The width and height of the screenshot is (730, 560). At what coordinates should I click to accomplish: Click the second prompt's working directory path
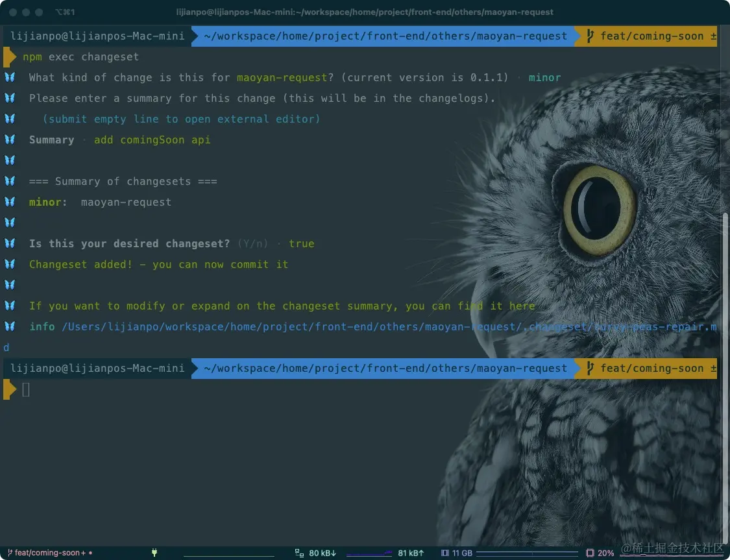click(385, 368)
